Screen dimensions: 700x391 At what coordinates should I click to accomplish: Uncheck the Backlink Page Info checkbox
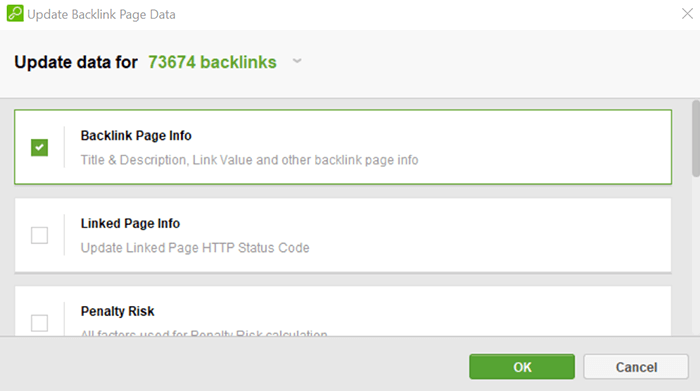pyautogui.click(x=39, y=147)
